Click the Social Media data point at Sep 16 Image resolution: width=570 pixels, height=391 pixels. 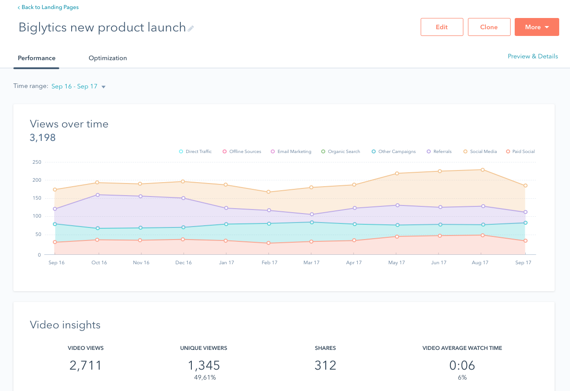(55, 190)
